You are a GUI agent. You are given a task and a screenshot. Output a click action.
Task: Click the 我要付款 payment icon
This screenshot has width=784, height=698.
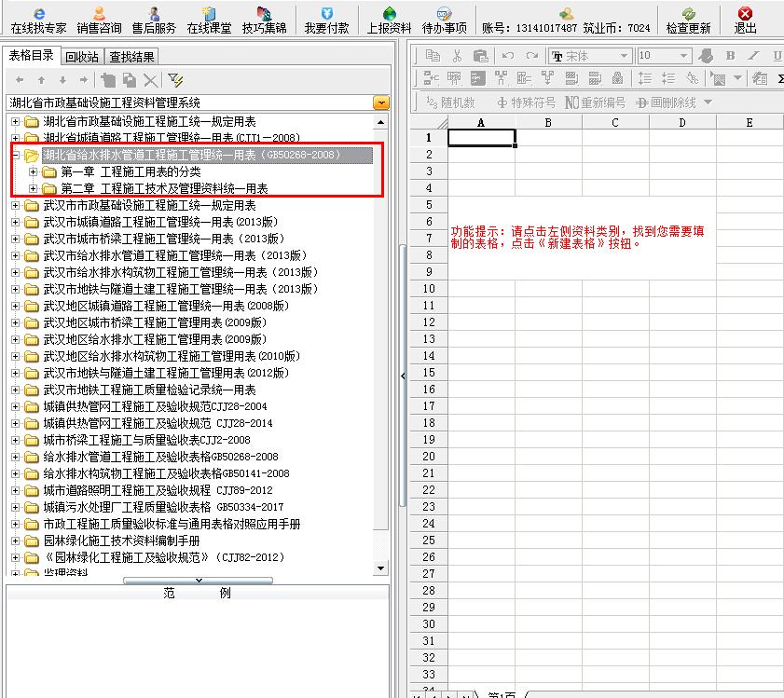pos(326,20)
